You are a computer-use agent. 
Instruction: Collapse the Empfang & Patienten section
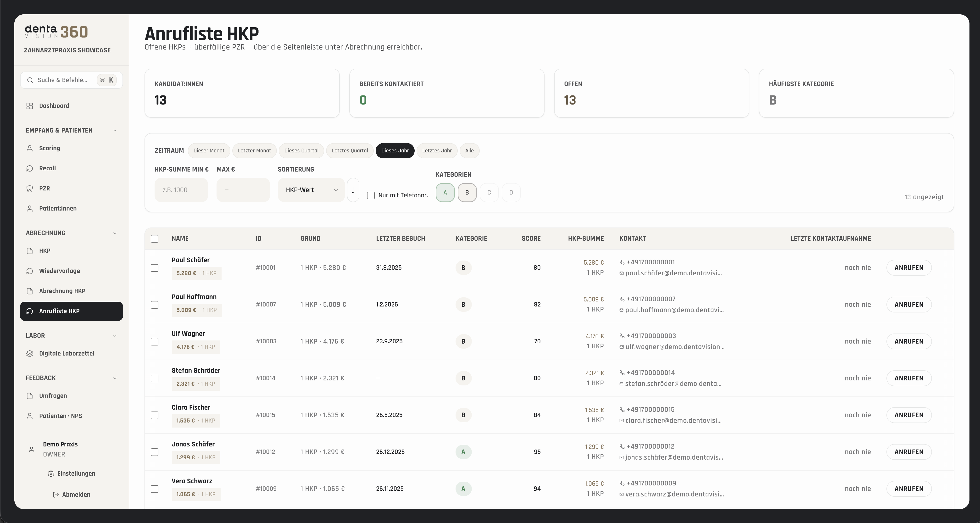(x=115, y=130)
